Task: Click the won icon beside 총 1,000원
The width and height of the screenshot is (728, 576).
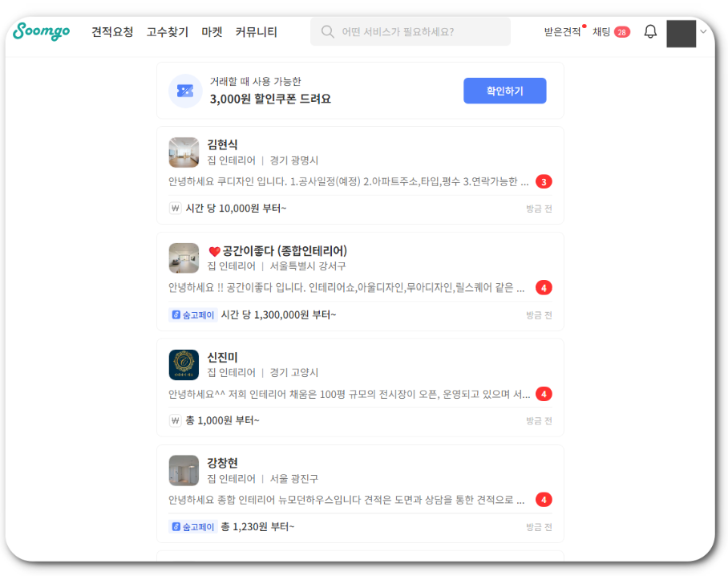Action: 175,421
